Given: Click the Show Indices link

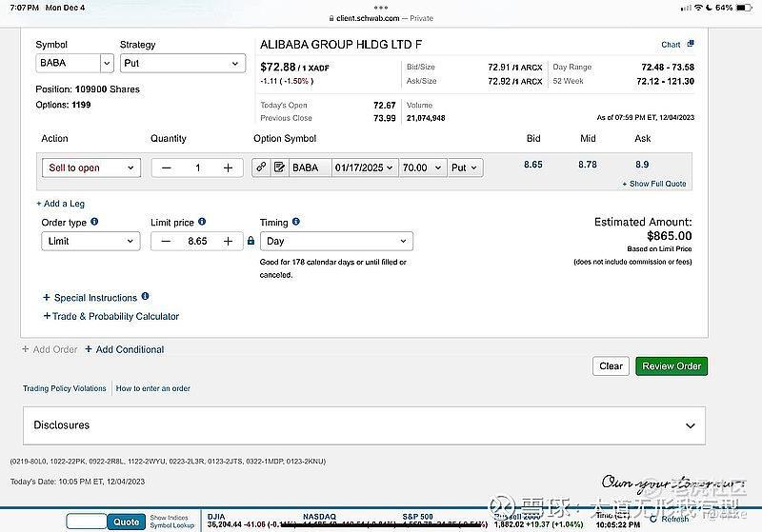Looking at the screenshot, I should click(169, 518).
